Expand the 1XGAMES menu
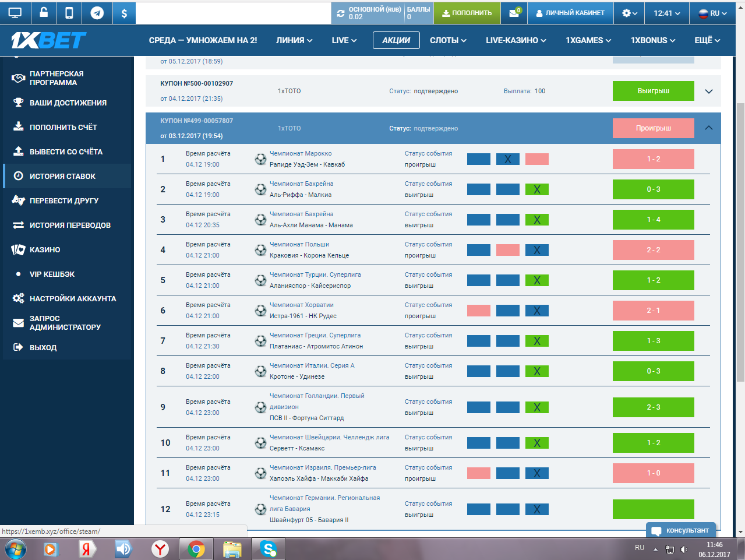Viewport: 745px width, 560px height. 588,40
